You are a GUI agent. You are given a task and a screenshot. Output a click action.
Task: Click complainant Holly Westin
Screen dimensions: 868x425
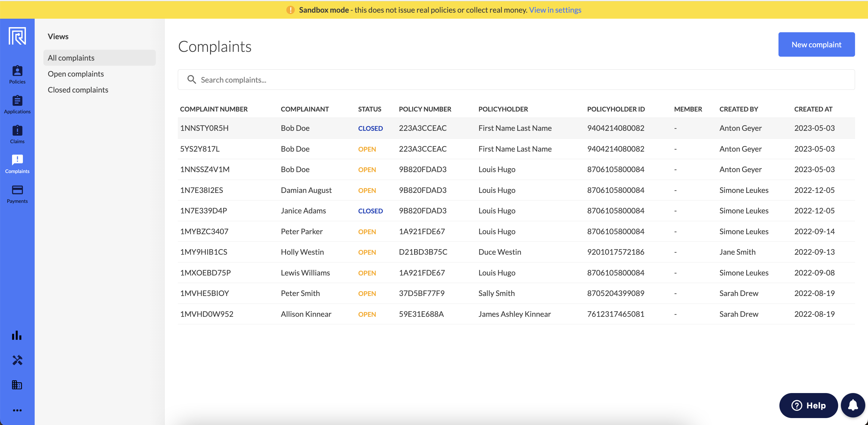302,252
